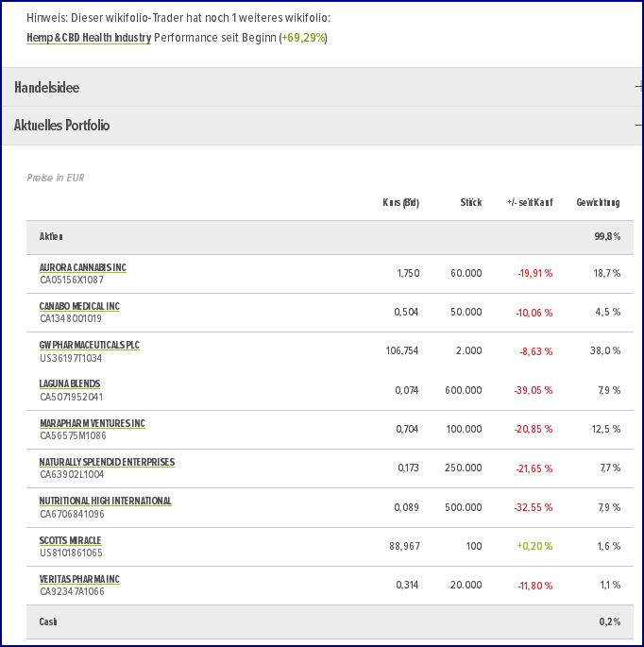This screenshot has height=647, width=644.
Task: Open Naturally Splendid Enterprises details
Action: (107, 462)
